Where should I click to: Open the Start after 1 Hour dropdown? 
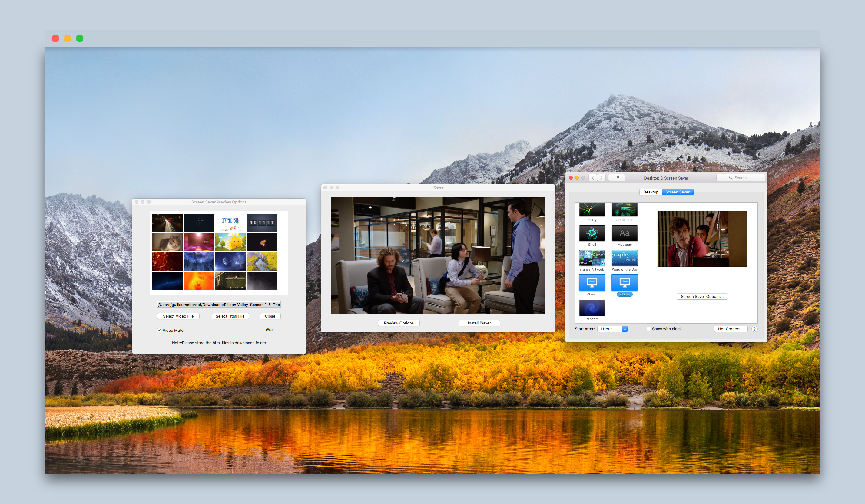click(612, 329)
